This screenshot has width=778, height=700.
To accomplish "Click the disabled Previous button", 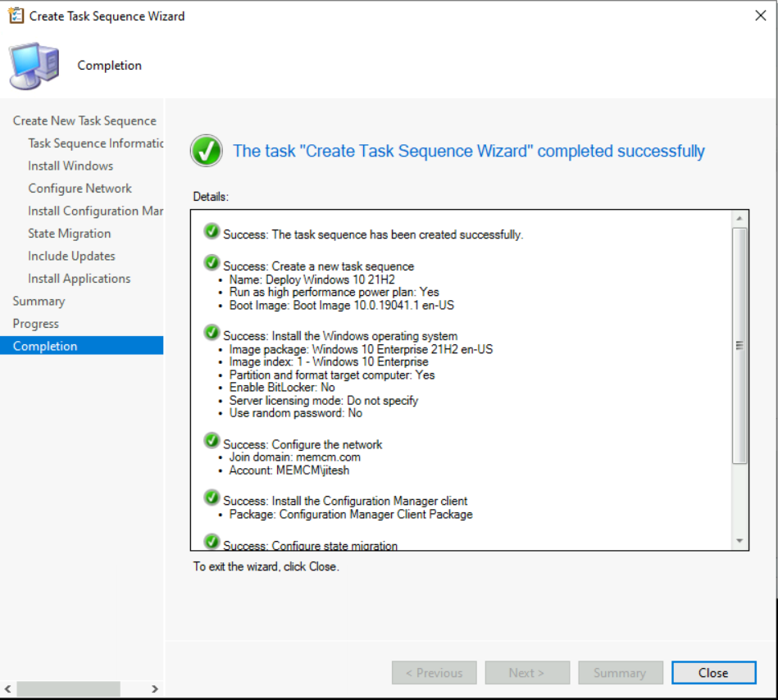I will pos(434,673).
